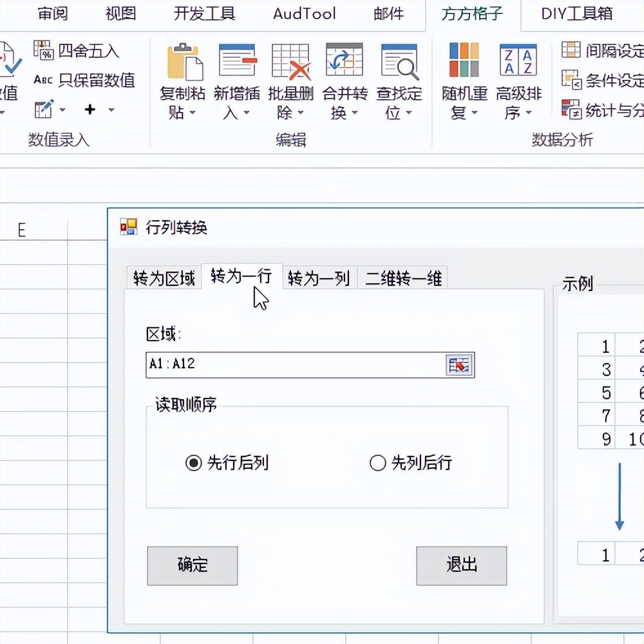
Task: Open the DIY工具箱 ribbon tab
Action: 576,14
